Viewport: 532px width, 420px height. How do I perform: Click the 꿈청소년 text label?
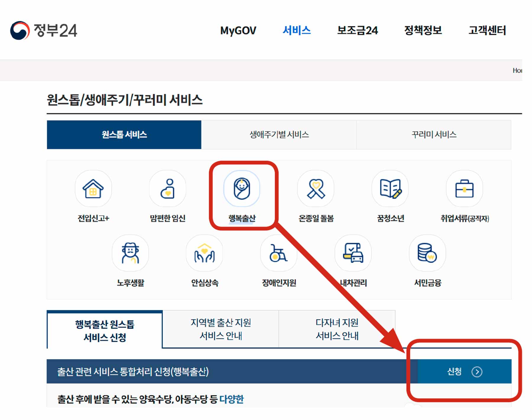[x=390, y=218]
